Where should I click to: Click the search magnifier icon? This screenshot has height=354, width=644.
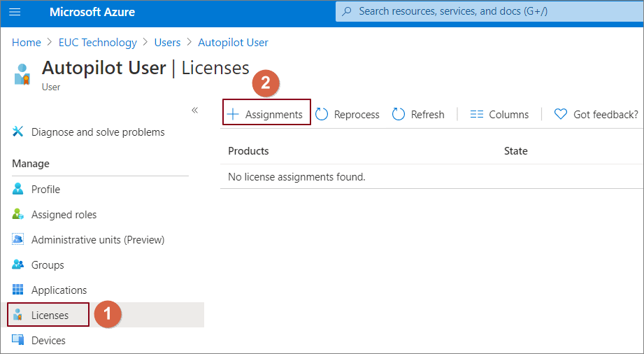[347, 11]
